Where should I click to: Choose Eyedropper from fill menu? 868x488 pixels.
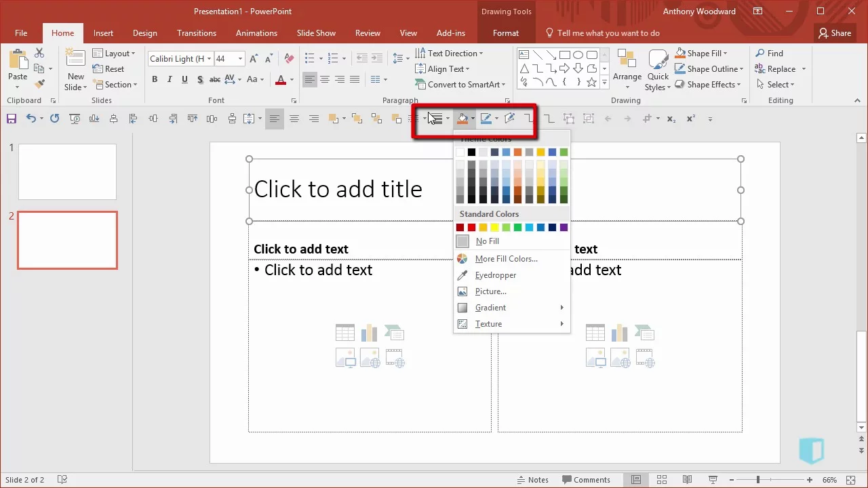(511, 275)
